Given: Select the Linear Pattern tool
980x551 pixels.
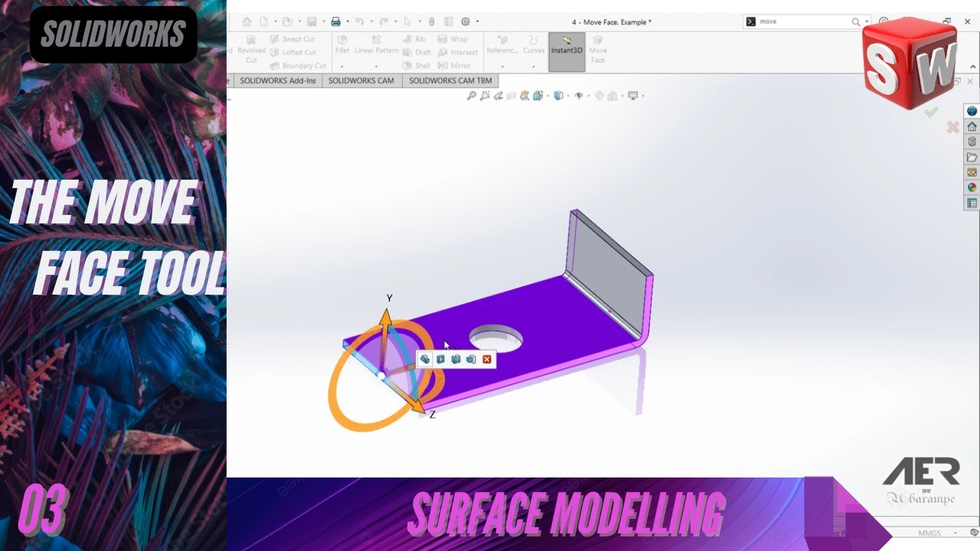Looking at the screenshot, I should point(376,44).
